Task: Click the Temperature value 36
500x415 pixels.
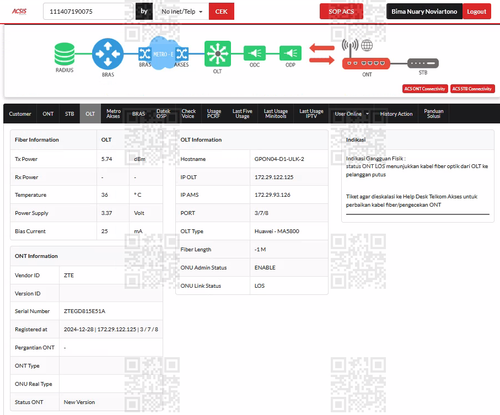Action: click(105, 195)
